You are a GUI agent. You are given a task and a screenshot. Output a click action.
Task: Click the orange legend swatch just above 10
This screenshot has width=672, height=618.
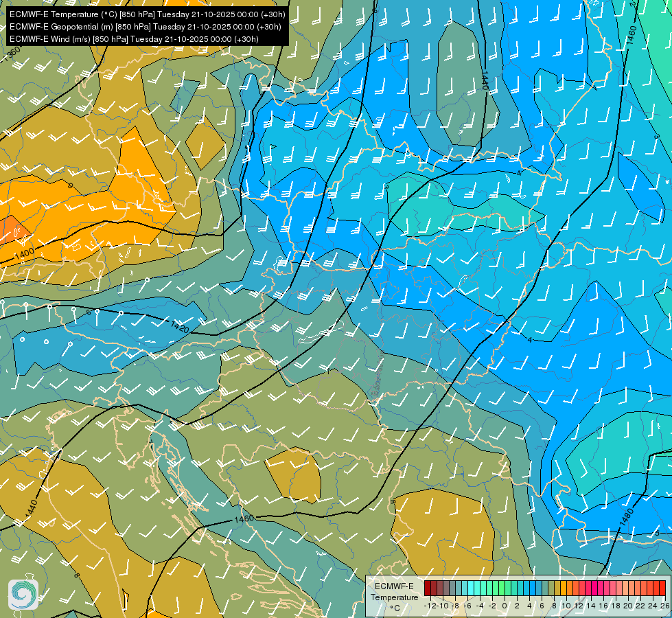pyautogui.click(x=570, y=588)
